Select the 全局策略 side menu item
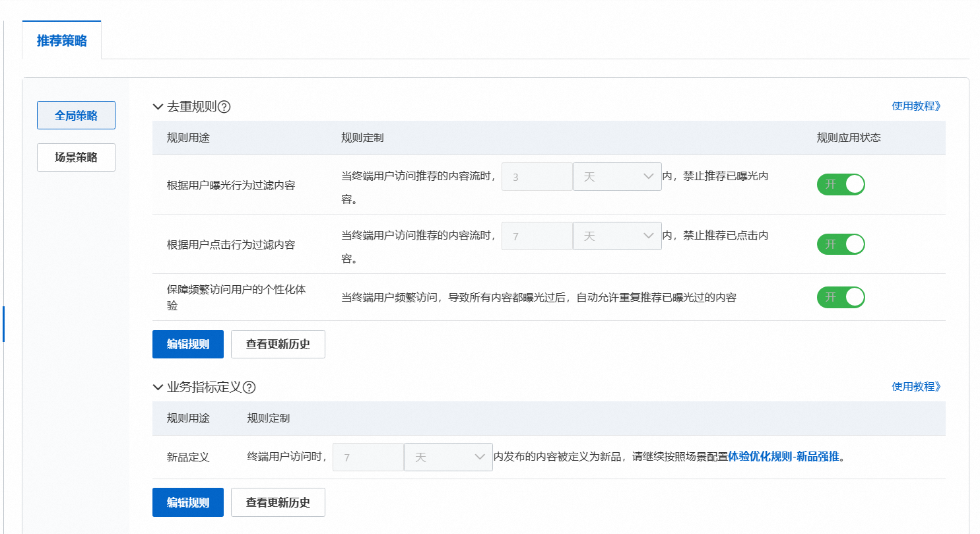This screenshot has width=980, height=534. point(76,116)
